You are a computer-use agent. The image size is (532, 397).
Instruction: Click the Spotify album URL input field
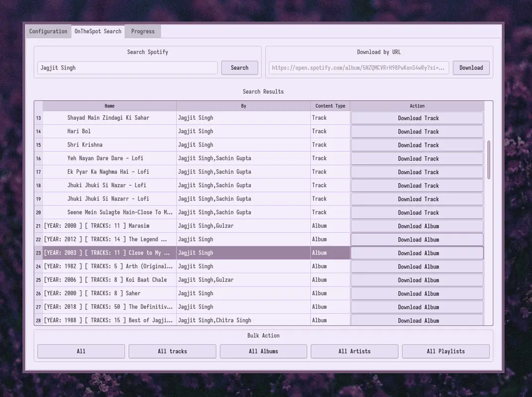click(359, 67)
